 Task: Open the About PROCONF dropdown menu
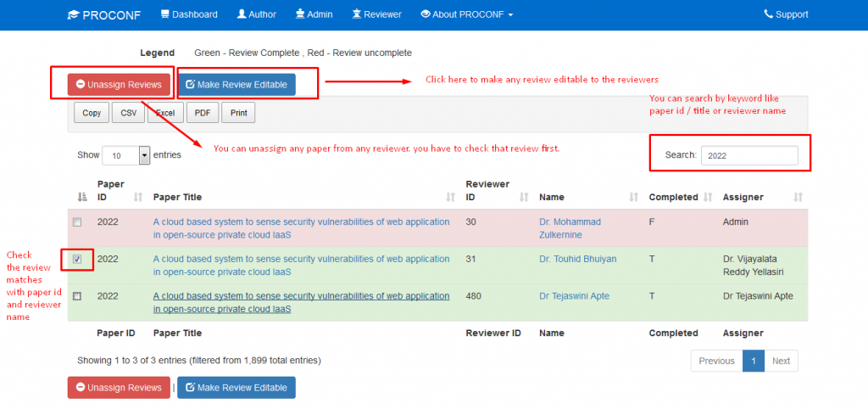point(466,14)
